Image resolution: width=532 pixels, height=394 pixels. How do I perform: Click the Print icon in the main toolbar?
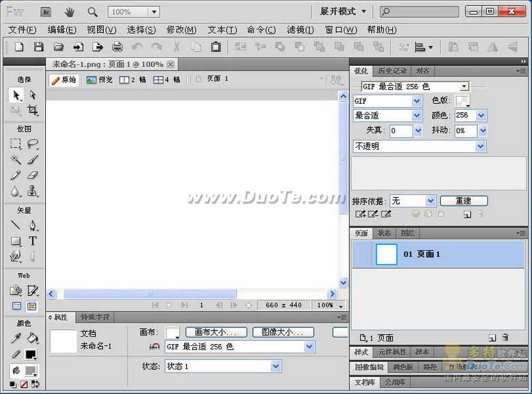point(118,47)
